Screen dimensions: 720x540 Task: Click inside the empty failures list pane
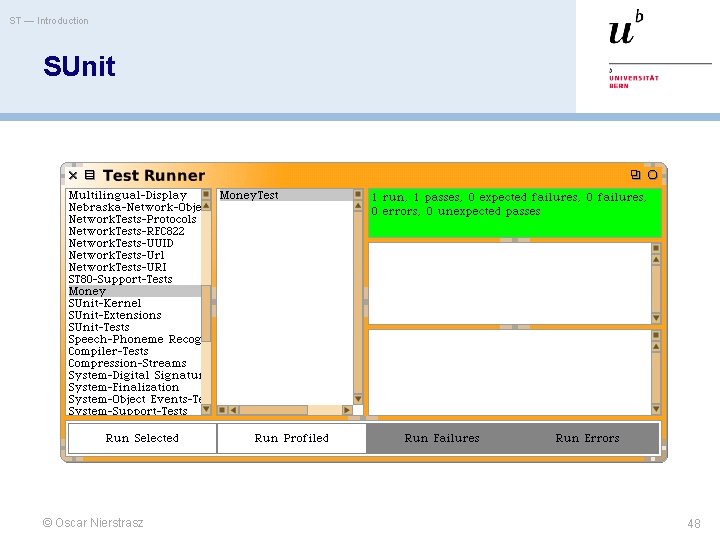[x=510, y=283]
